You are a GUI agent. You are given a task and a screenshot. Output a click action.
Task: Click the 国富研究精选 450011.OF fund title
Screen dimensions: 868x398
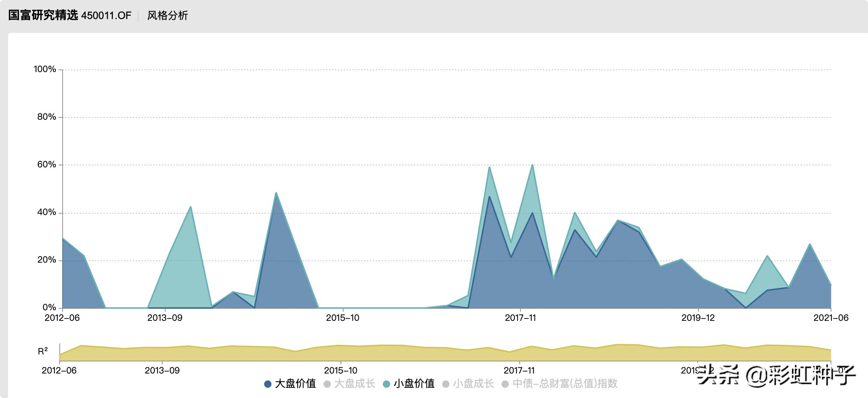[70, 15]
